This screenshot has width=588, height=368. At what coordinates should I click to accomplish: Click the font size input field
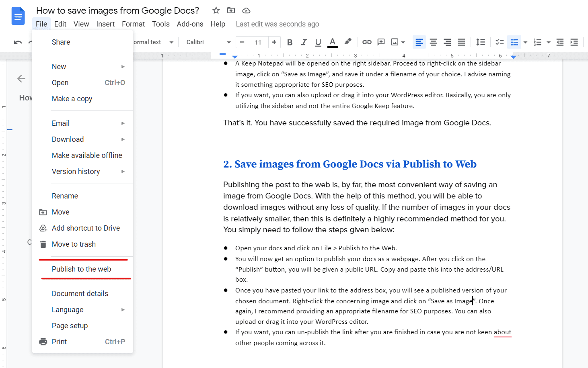tap(258, 42)
